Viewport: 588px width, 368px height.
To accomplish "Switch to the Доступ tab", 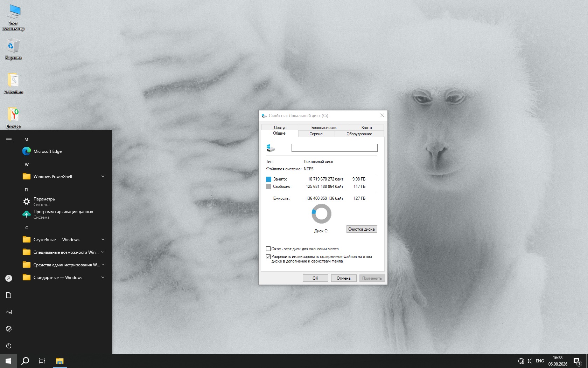I will coord(280,128).
